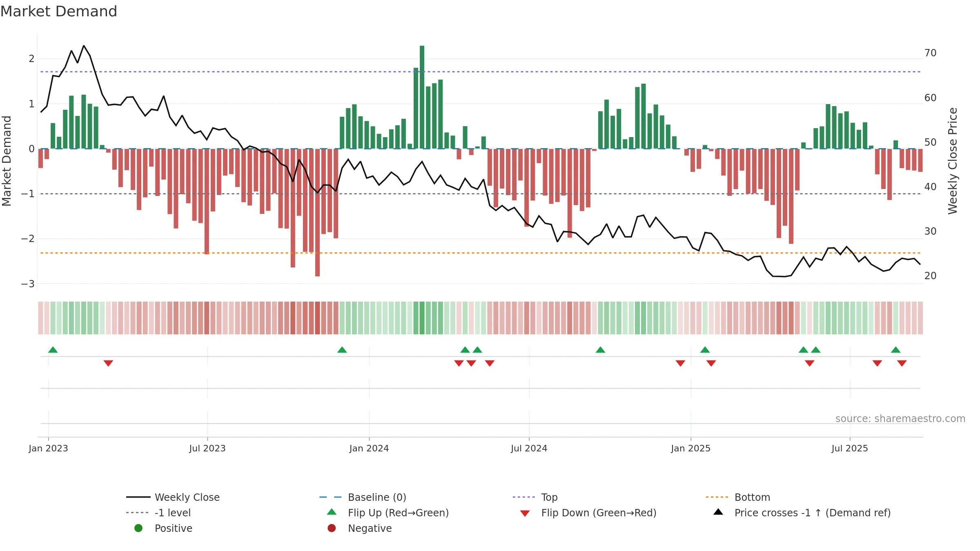The width and height of the screenshot is (980, 551).
Task: Toggle the Bottom legend entry
Action: pos(737,497)
